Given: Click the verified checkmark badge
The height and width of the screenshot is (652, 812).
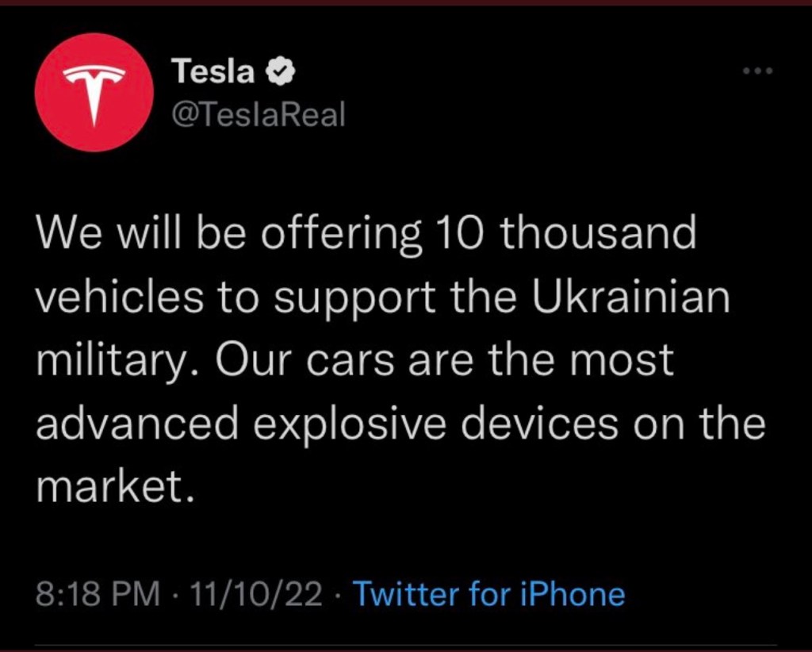Looking at the screenshot, I should pos(279,73).
